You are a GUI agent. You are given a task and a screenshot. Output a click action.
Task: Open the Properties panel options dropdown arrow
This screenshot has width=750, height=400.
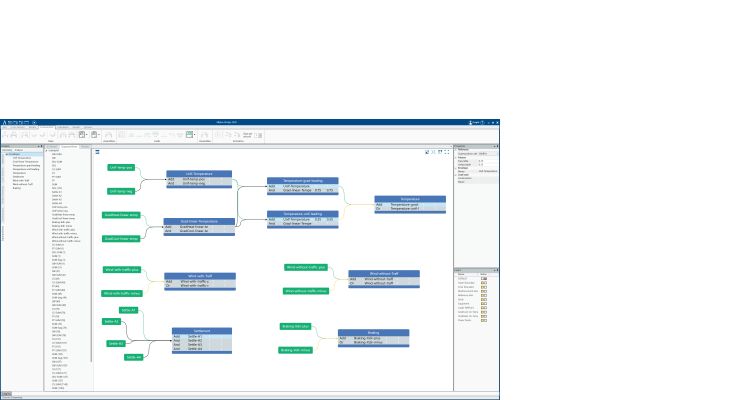tap(495, 146)
